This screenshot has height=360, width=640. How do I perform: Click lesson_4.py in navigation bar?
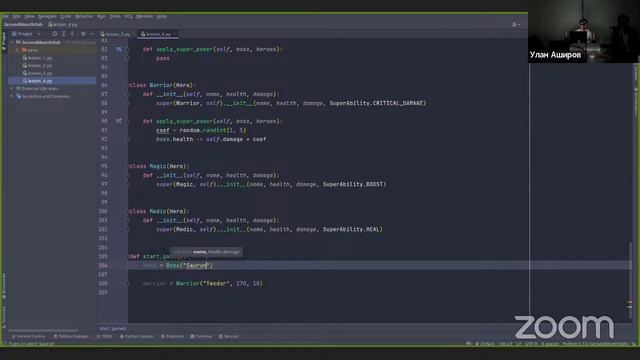62,24
